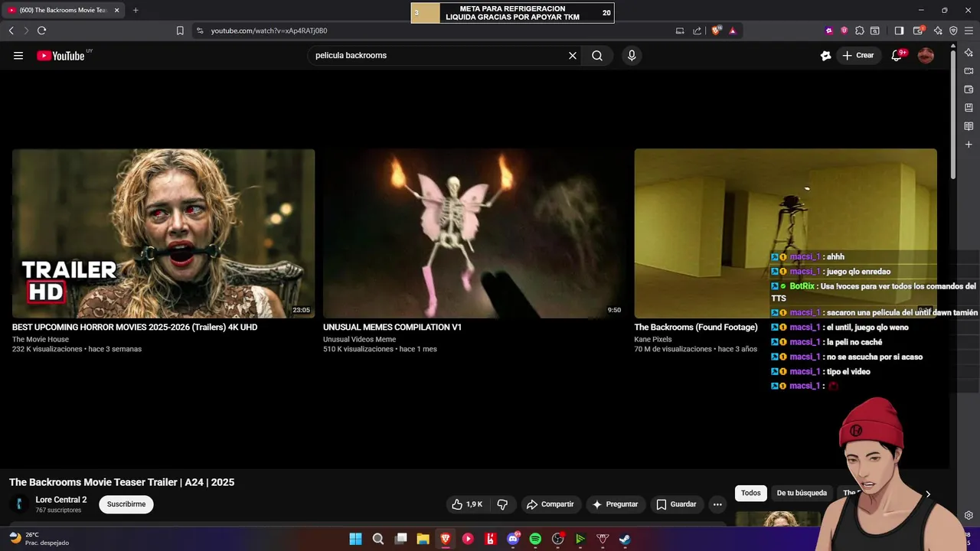Image resolution: width=980 pixels, height=551 pixels.
Task: Dislike the video
Action: point(502,504)
